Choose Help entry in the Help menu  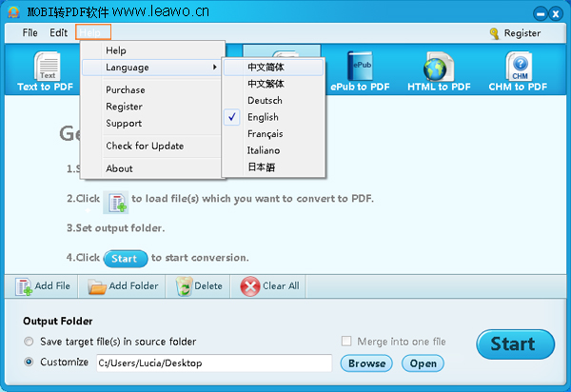[x=116, y=50]
